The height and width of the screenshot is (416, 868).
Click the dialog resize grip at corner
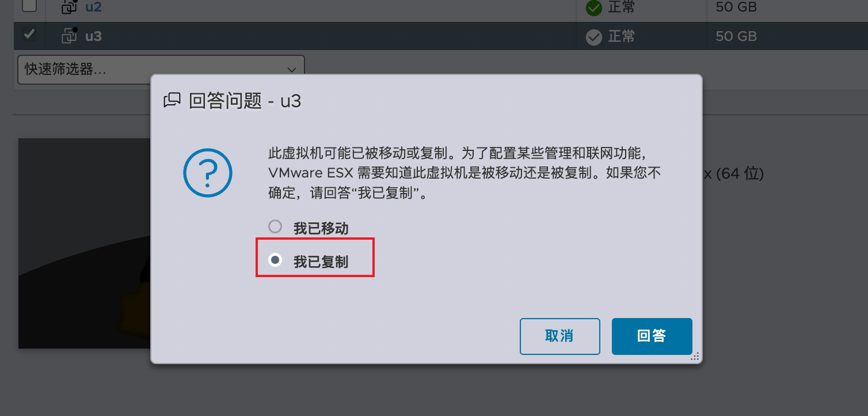tap(695, 357)
